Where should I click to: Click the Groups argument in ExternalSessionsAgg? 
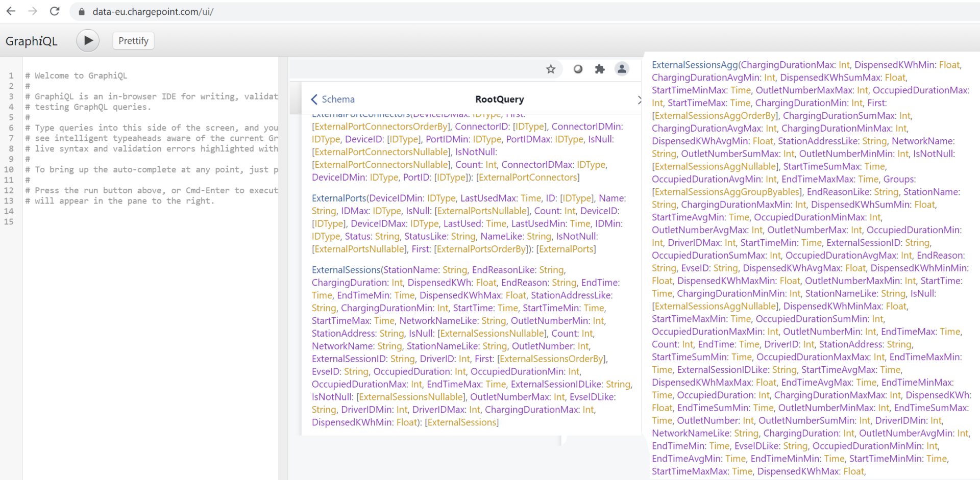pos(899,179)
